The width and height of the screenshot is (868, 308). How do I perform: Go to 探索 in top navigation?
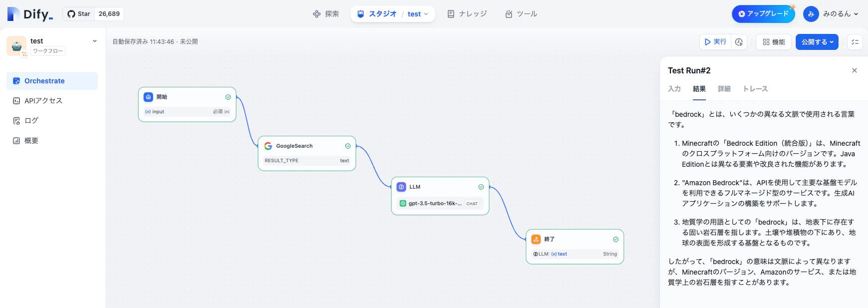coord(326,14)
